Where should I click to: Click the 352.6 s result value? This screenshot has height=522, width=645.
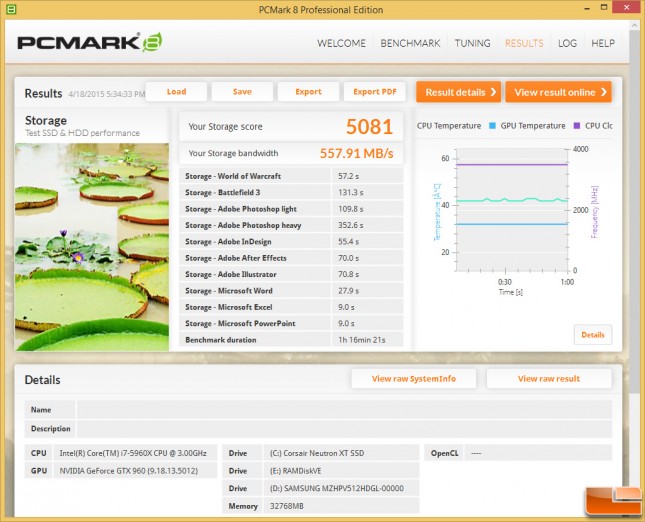point(350,225)
